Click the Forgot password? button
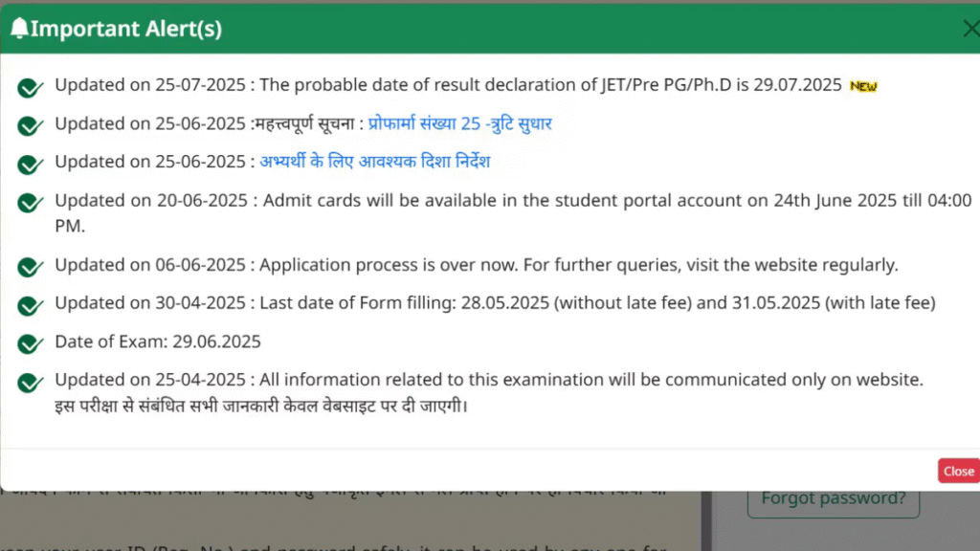This screenshot has height=551, width=980. tap(834, 498)
